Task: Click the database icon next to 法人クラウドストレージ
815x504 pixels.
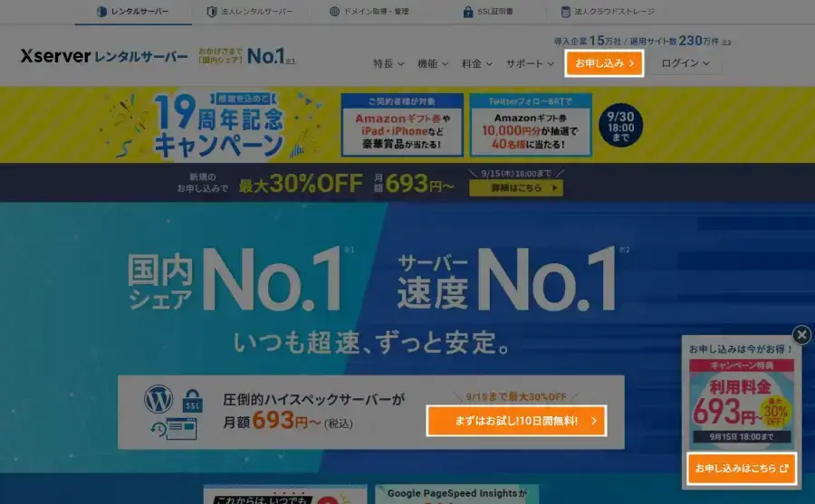Action: click(x=565, y=12)
